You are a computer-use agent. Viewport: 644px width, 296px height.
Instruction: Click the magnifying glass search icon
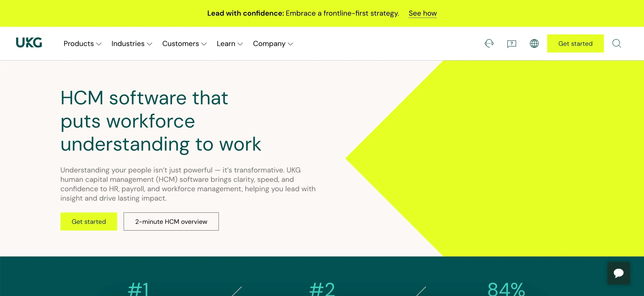tap(616, 43)
